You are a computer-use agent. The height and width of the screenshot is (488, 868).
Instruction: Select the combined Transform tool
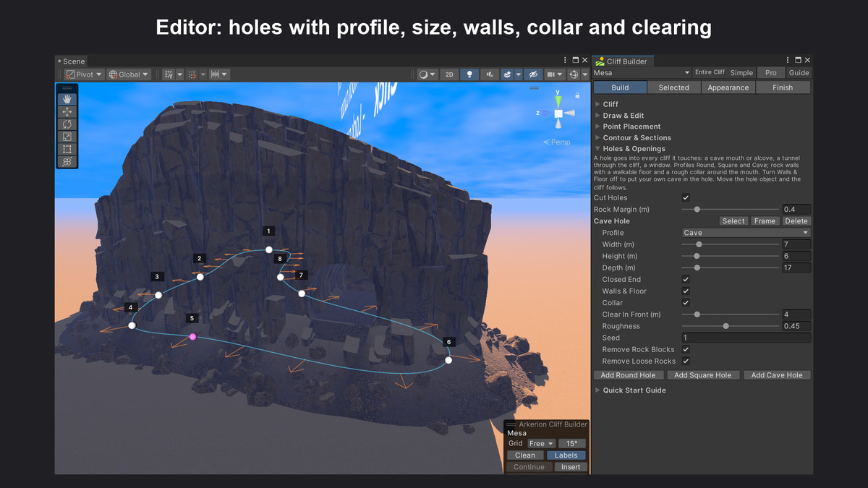tap(67, 161)
